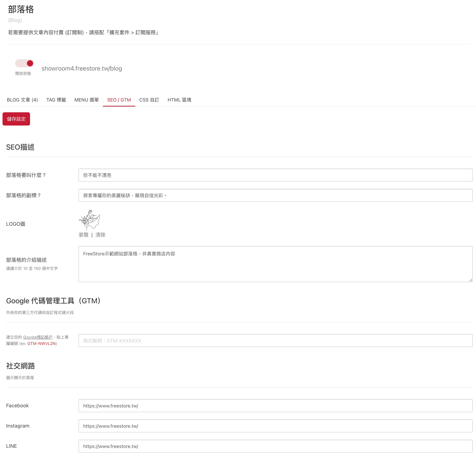Click the LINE URL input field
The width and height of the screenshot is (476, 459).
(275, 446)
